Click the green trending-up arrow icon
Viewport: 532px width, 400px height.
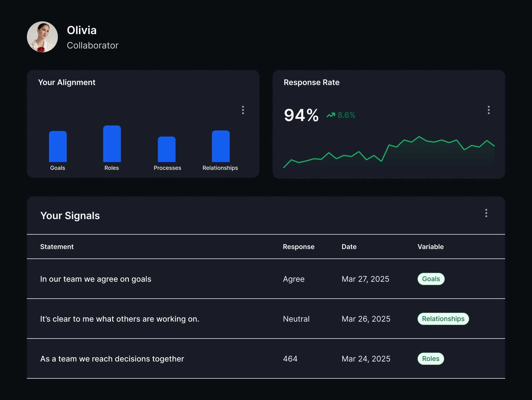331,115
